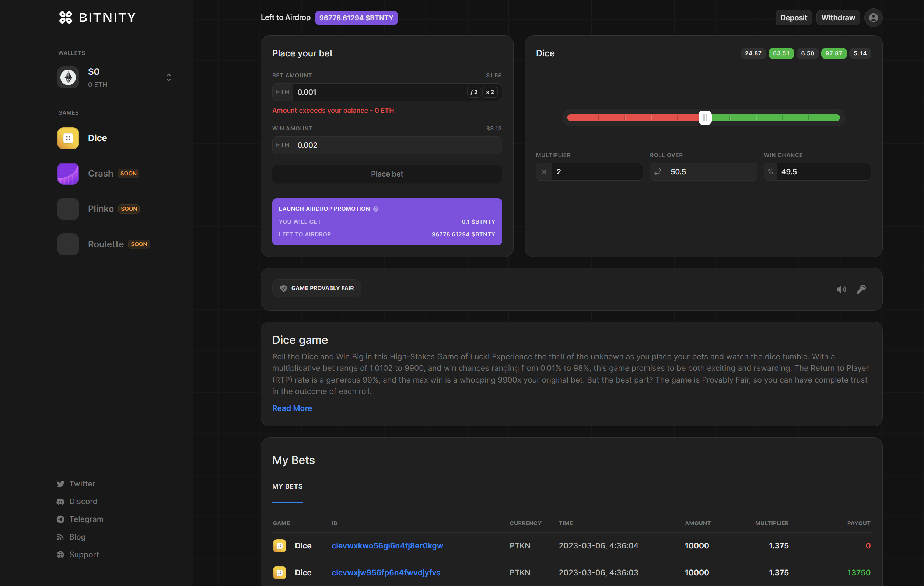The image size is (924, 586).
Task: Click the Ethereum wallet icon
Action: click(68, 77)
